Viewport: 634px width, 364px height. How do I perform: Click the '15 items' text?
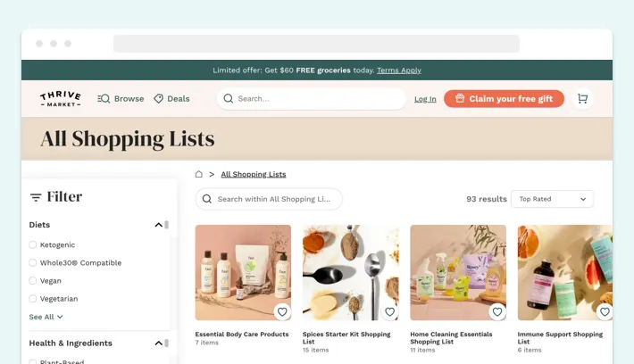(316, 350)
